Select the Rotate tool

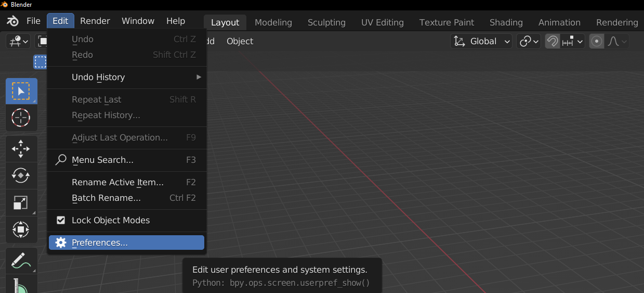pyautogui.click(x=21, y=175)
